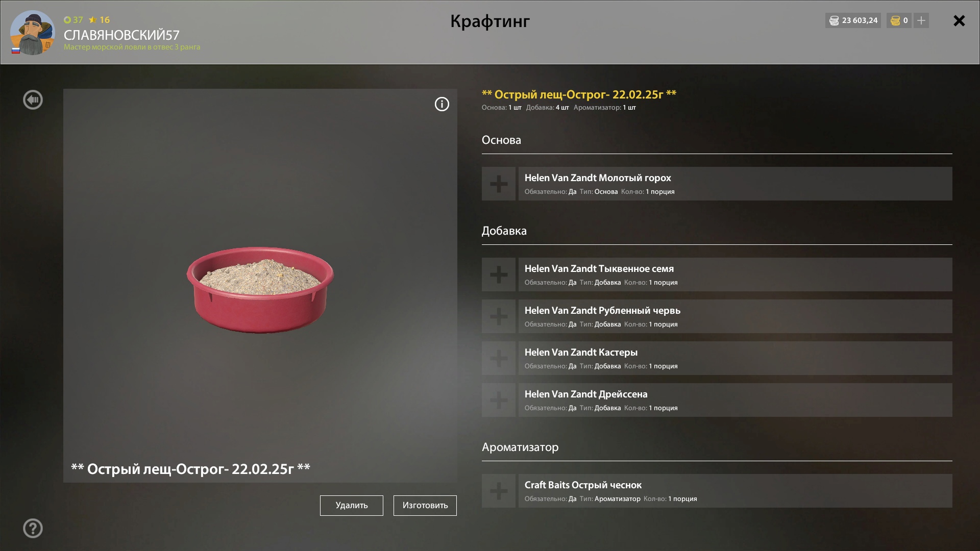
Task: Open the player avatar profile picture
Action: (x=33, y=33)
